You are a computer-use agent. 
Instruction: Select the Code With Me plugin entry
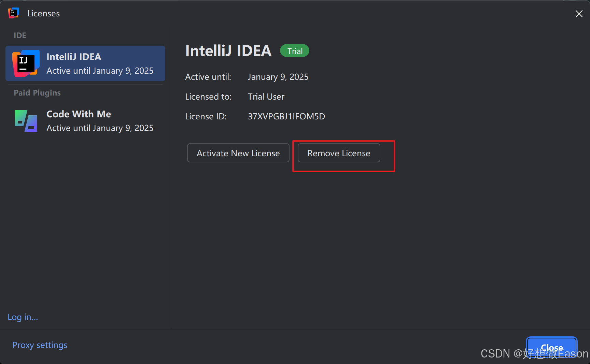85,121
